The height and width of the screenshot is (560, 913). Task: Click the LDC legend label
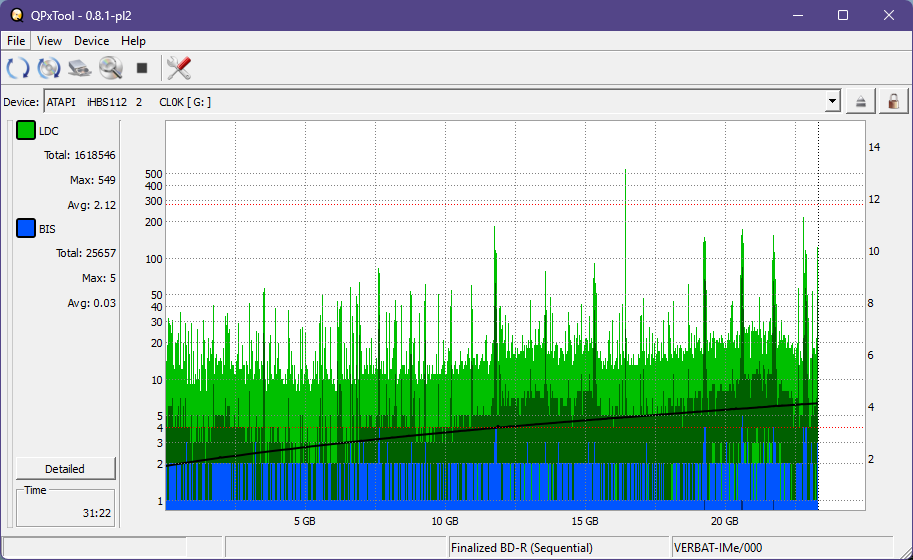pos(48,131)
